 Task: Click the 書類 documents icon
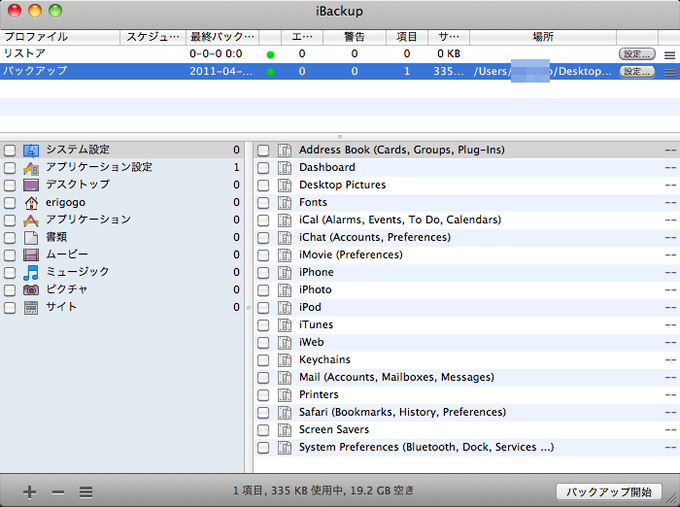[x=31, y=238]
